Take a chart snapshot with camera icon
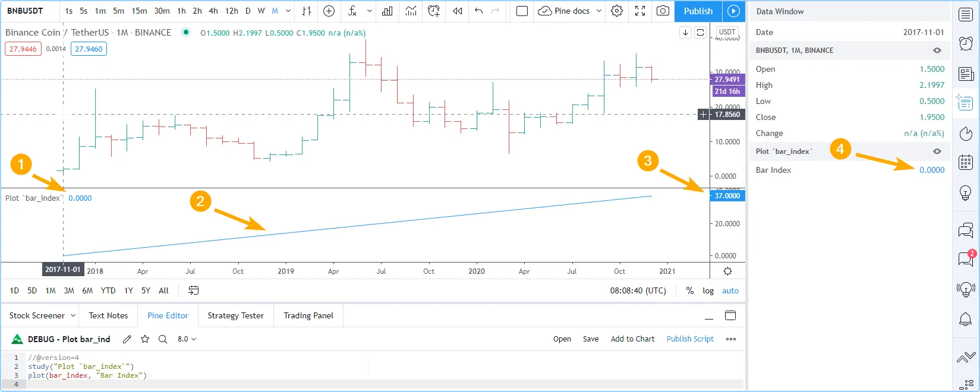 [663, 11]
